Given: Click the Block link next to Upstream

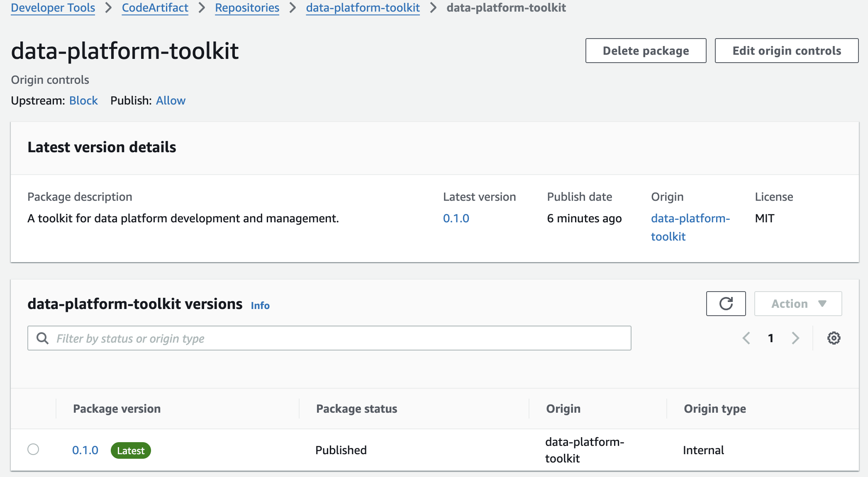Looking at the screenshot, I should pyautogui.click(x=83, y=100).
